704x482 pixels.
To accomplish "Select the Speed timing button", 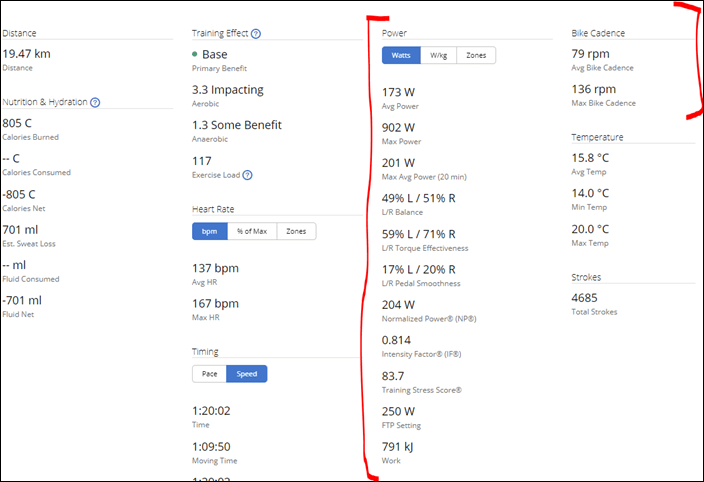I will [246, 374].
